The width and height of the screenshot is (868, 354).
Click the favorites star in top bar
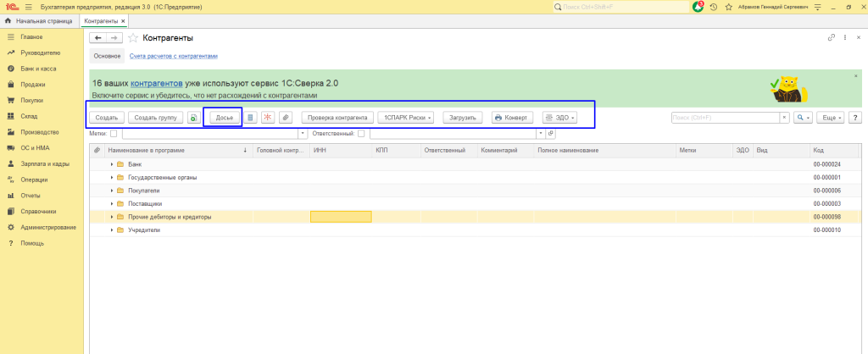[x=729, y=7]
